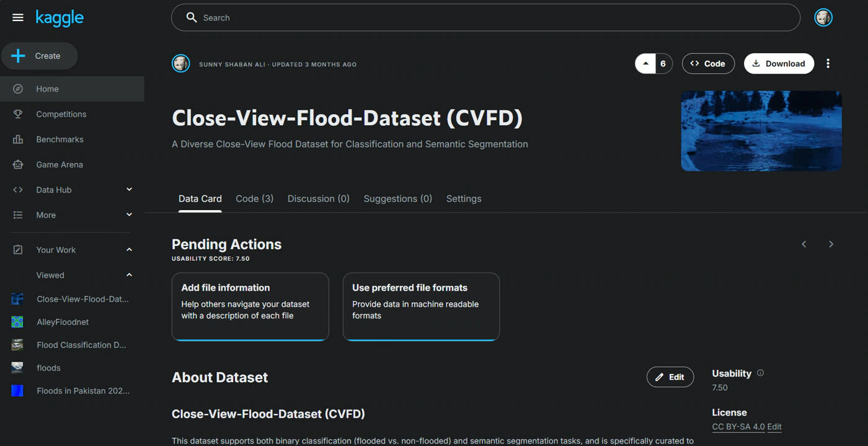868x446 pixels.
Task: Click the Game Arena robot icon
Action: point(18,165)
